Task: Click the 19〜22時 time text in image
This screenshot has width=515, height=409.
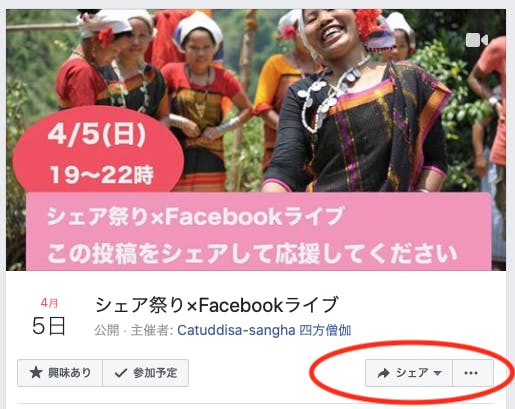Action: pos(102,174)
